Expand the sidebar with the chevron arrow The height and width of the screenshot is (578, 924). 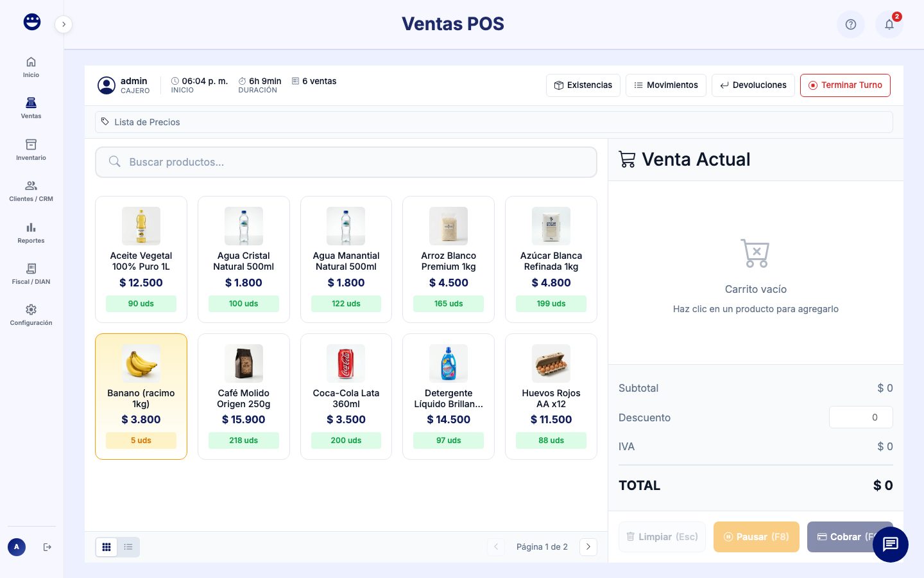coord(64,24)
